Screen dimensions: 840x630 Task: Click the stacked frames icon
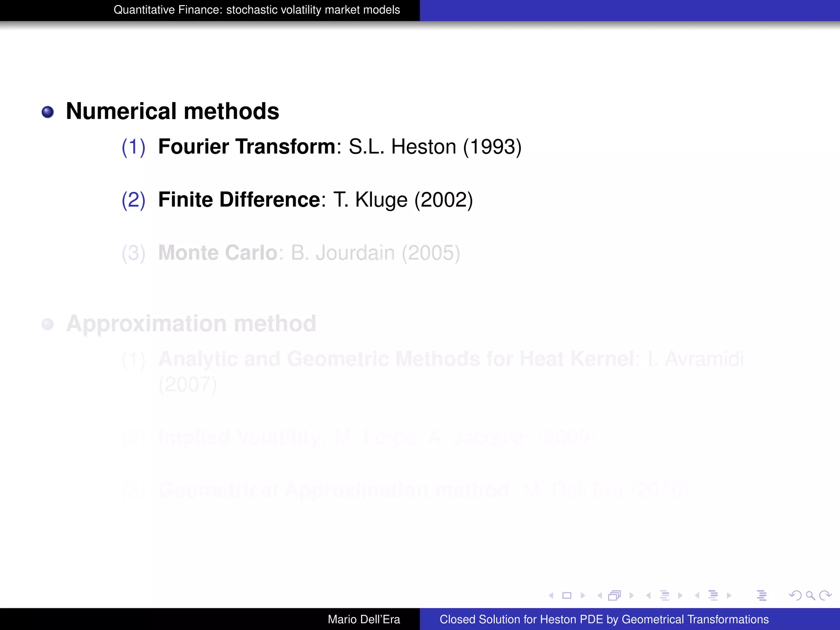click(x=615, y=596)
